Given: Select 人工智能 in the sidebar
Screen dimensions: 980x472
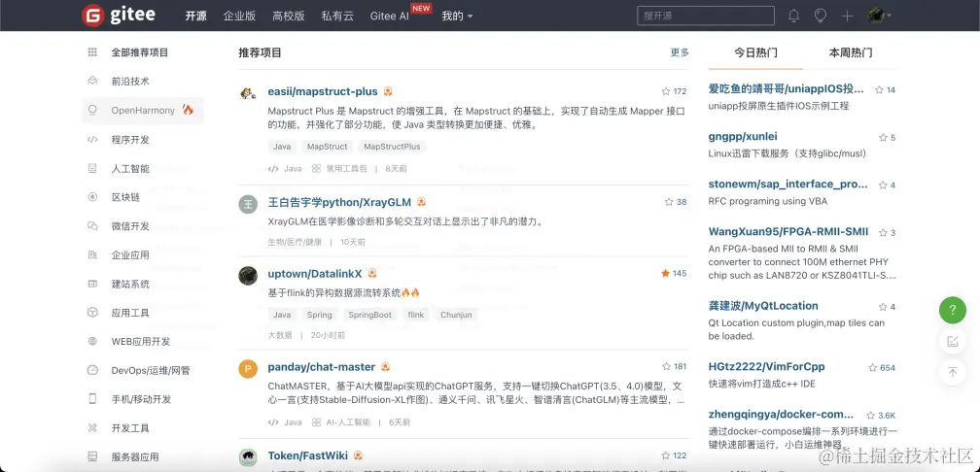Looking at the screenshot, I should point(130,169).
